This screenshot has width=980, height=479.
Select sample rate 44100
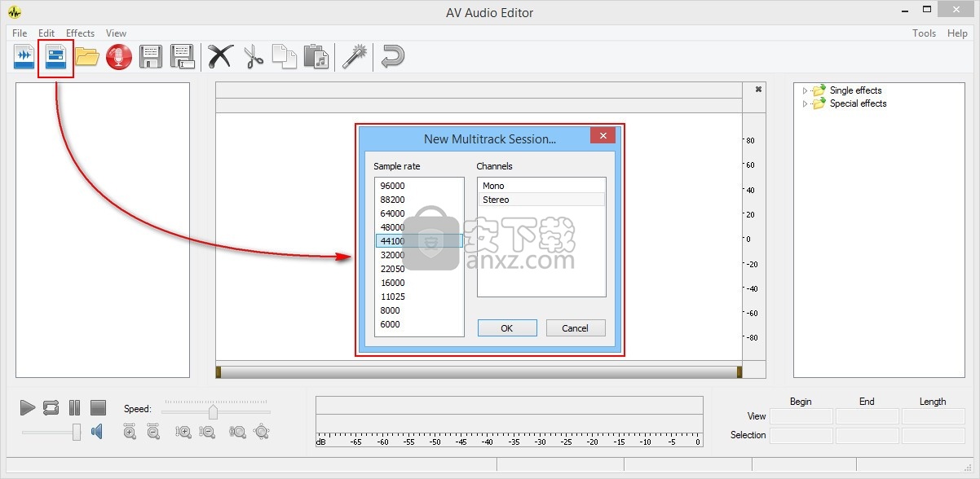click(x=419, y=241)
